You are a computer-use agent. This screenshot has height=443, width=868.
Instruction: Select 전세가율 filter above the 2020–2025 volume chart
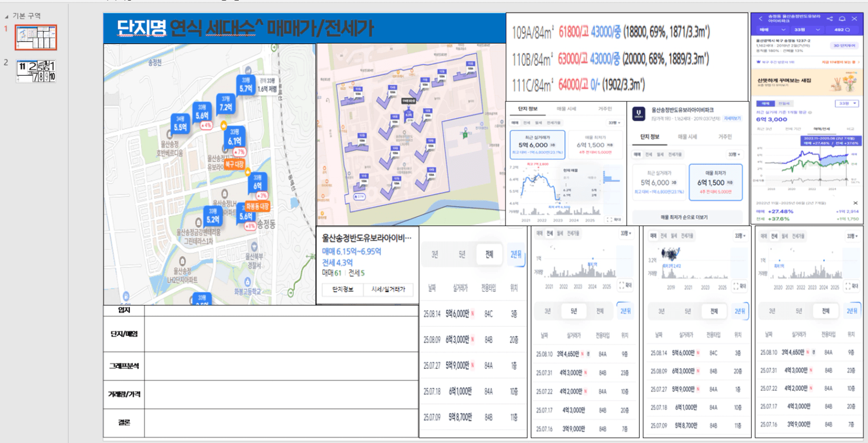798,236
